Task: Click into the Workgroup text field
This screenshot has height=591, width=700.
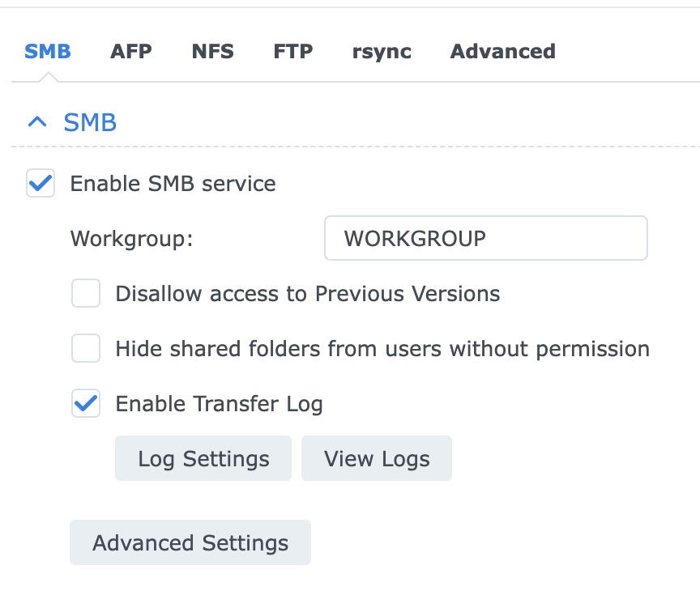Action: (x=485, y=238)
